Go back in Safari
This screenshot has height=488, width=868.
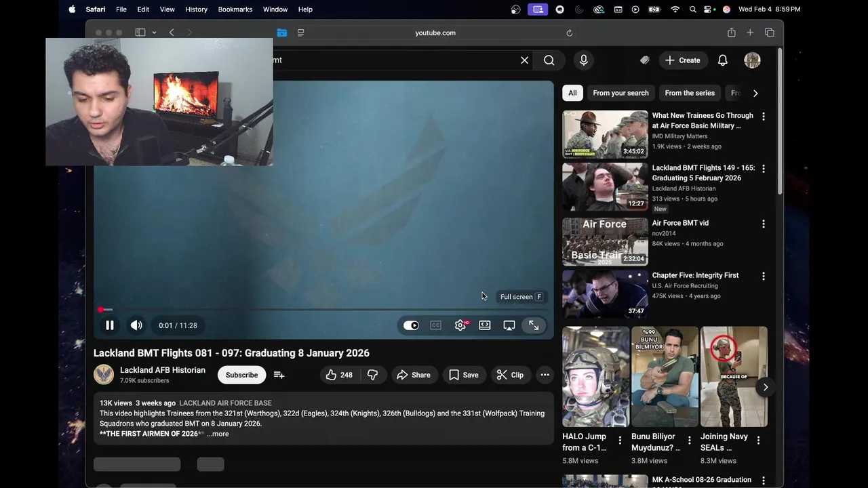point(172,33)
